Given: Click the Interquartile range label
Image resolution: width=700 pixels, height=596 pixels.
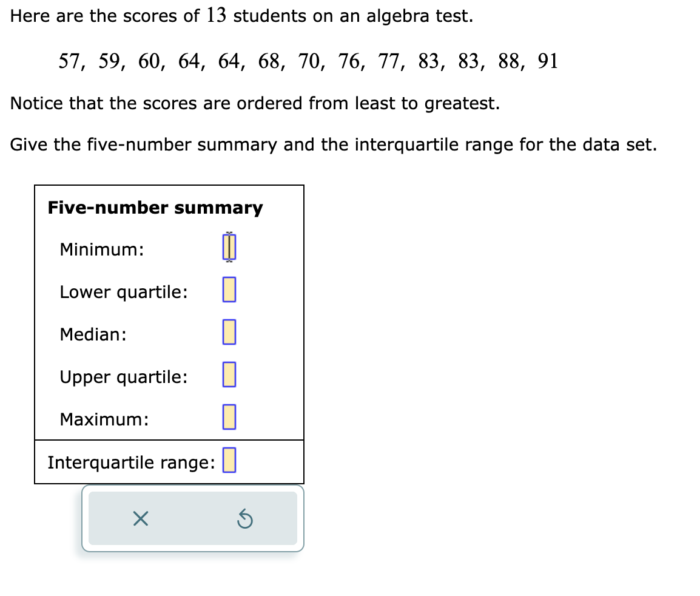Looking at the screenshot, I should 131,461.
